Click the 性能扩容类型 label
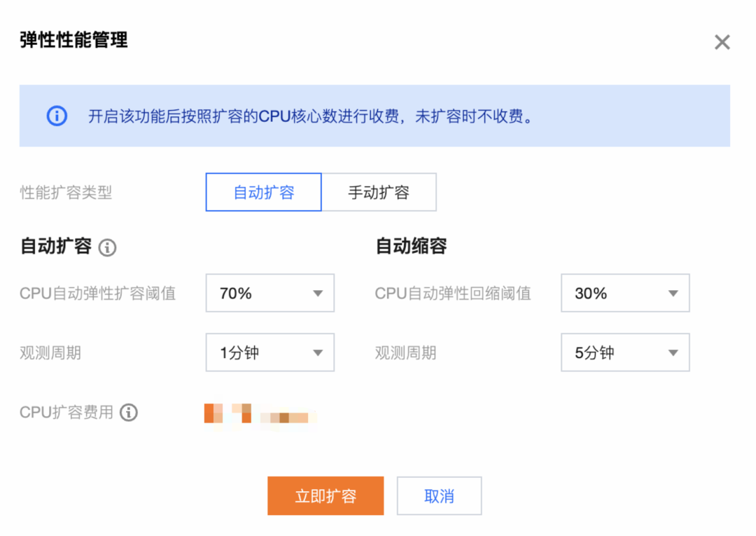 coord(66,193)
